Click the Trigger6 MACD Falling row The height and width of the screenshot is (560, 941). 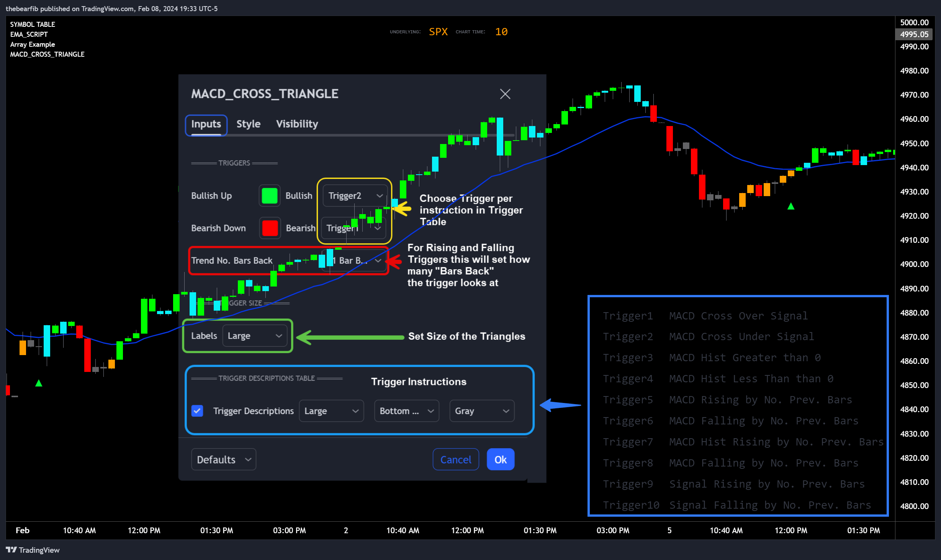pos(730,421)
